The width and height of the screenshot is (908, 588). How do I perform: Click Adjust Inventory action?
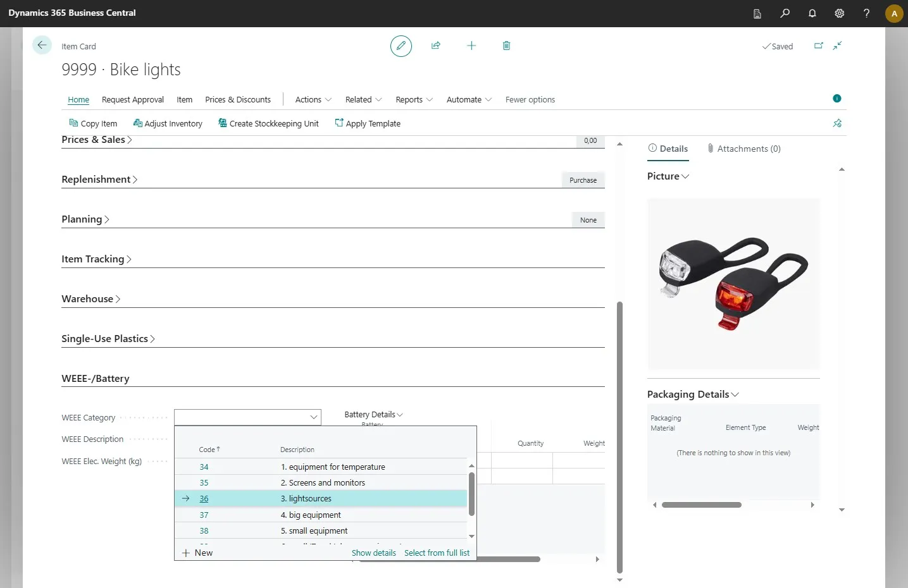[168, 123]
